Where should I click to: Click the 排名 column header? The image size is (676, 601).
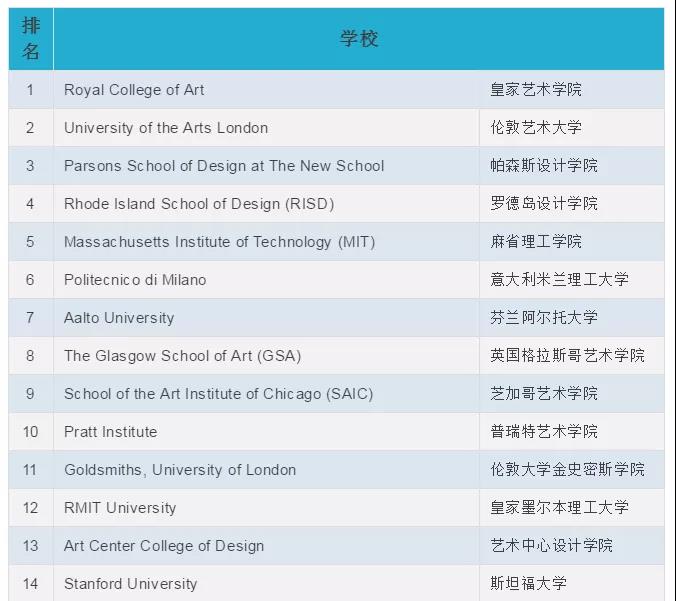(x=31, y=39)
